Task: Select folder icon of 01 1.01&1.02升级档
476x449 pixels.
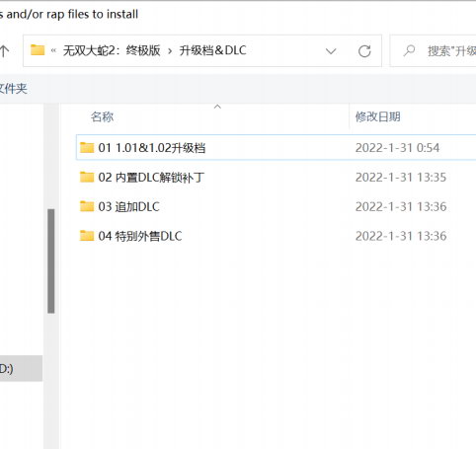Action: [x=87, y=147]
